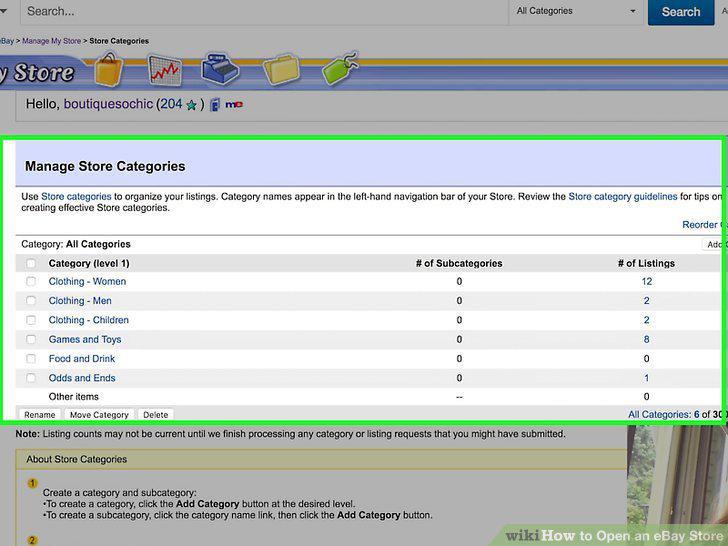Click the blue Search button
The height and width of the screenshot is (546, 728).
[x=681, y=12]
